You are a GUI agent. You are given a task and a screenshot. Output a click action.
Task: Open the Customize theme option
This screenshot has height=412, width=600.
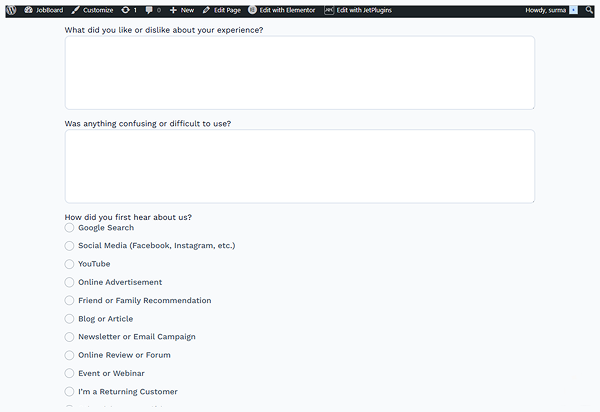tap(93, 9)
